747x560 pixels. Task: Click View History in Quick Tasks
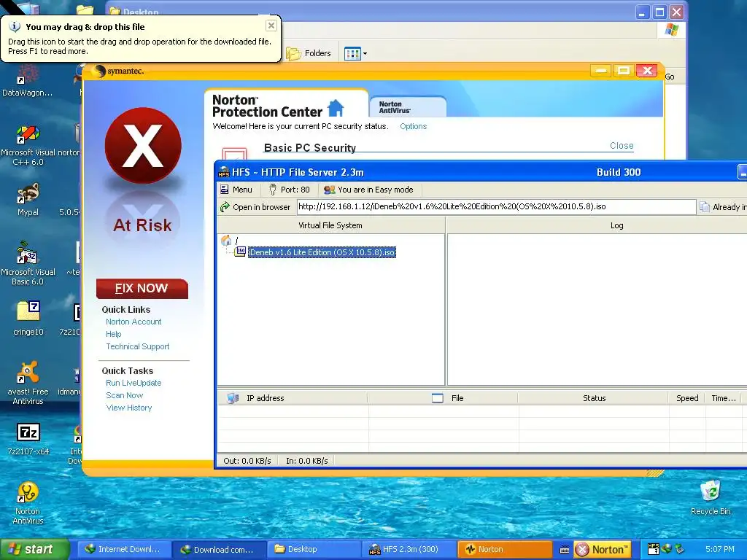click(x=128, y=408)
